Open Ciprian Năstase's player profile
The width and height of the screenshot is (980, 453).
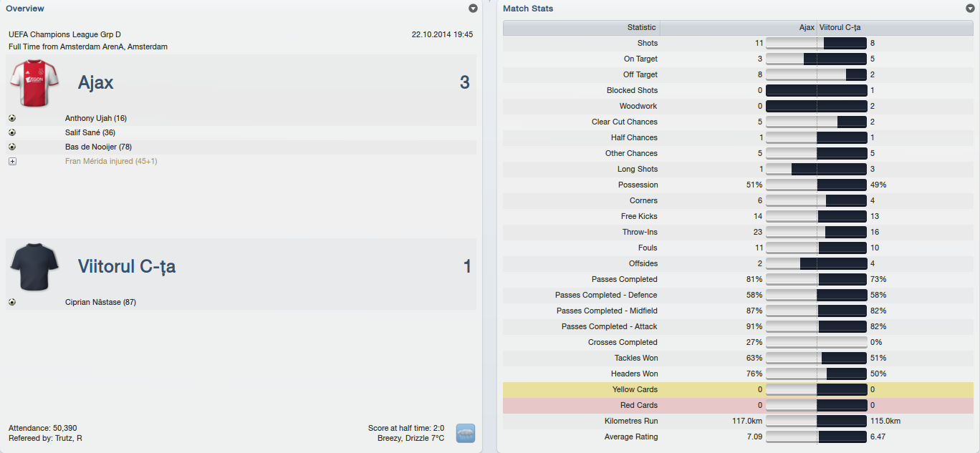(100, 302)
